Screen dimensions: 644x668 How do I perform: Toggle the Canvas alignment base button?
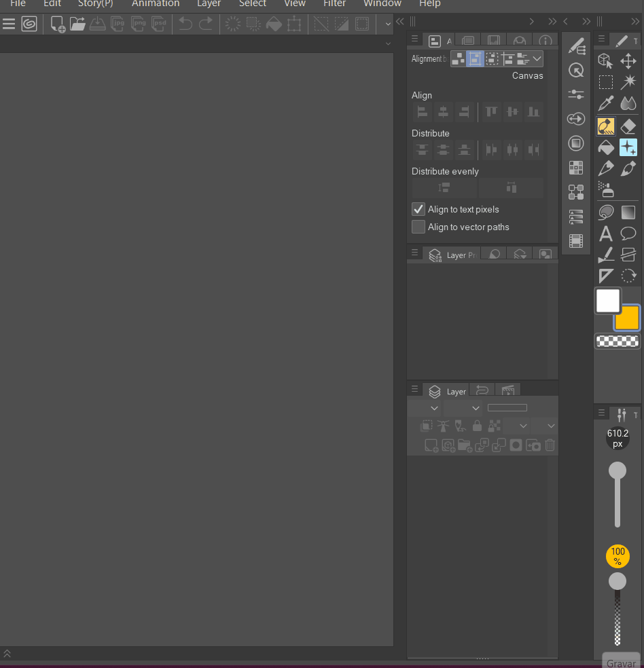tap(475, 59)
